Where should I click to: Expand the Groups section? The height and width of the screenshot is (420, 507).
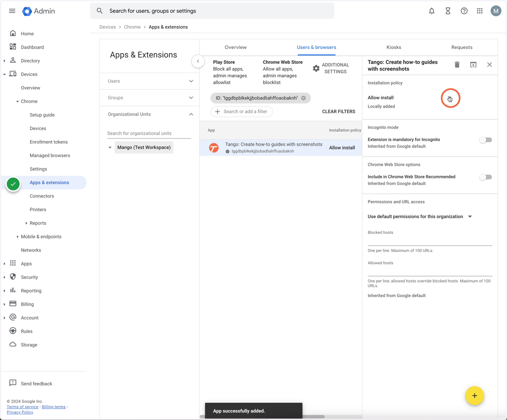point(150,98)
